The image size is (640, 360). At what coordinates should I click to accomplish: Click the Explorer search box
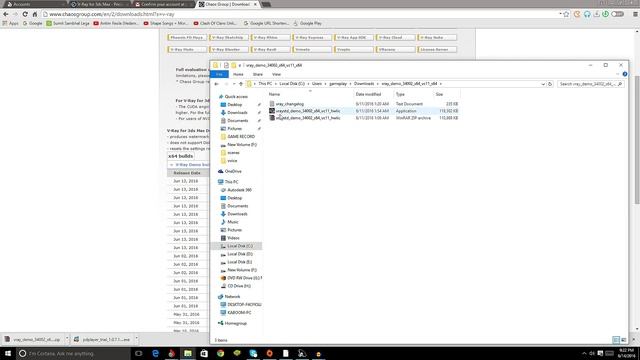[x=590, y=84]
